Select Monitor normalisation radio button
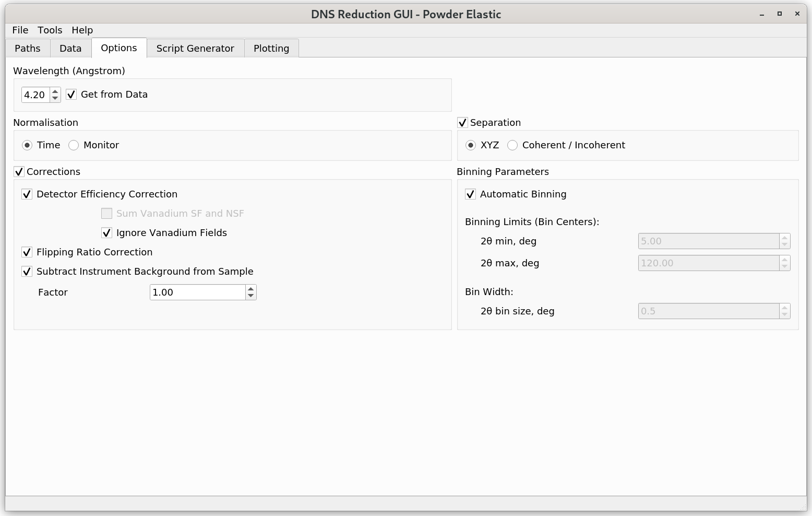812x516 pixels. point(74,145)
